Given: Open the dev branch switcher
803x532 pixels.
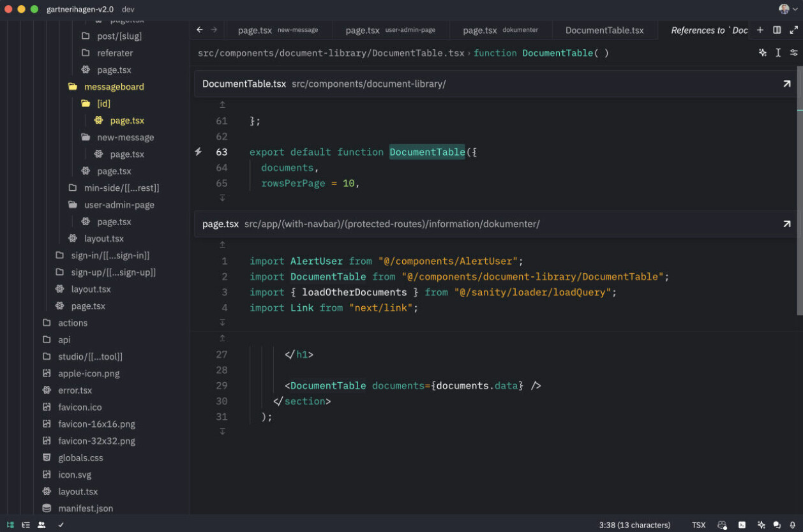Looking at the screenshot, I should pyautogui.click(x=128, y=9).
